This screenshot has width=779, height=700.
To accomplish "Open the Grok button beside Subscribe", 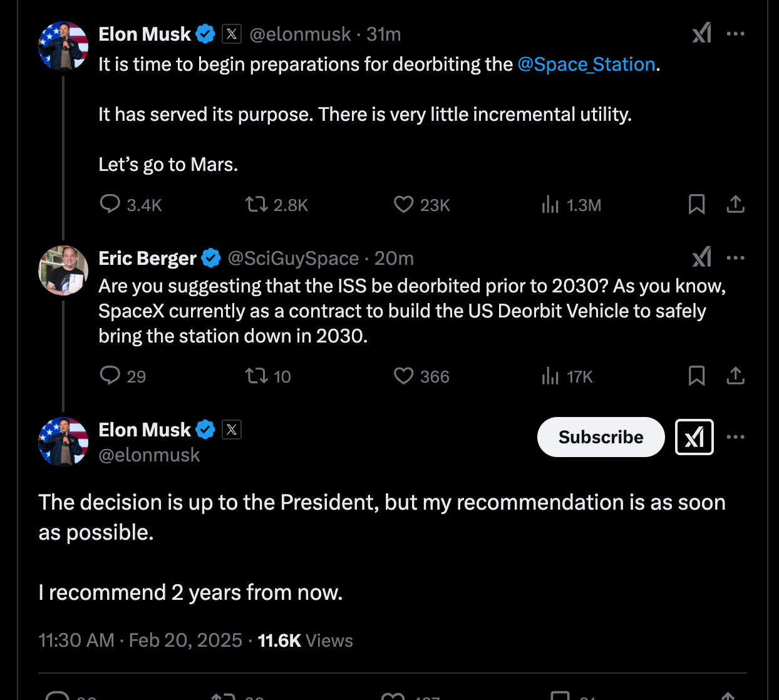I will pyautogui.click(x=694, y=437).
